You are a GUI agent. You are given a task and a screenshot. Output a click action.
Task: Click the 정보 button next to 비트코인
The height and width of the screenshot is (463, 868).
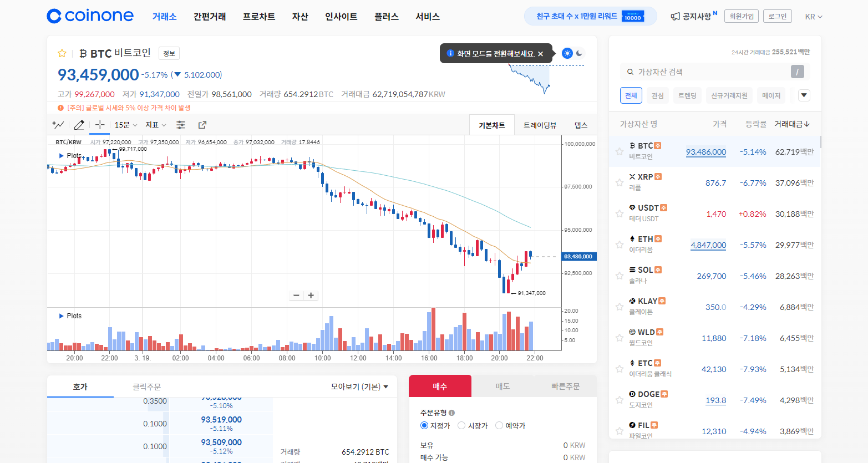click(169, 53)
